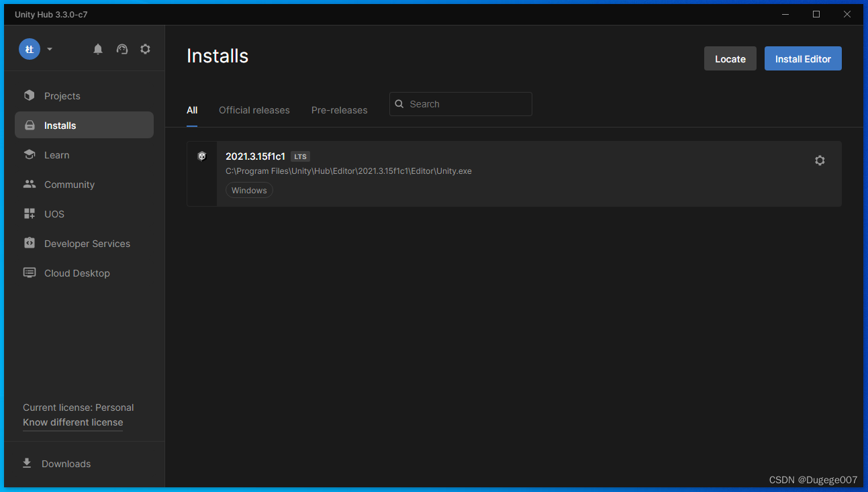This screenshot has height=492, width=868.
Task: Open the Learn section
Action: [84, 155]
